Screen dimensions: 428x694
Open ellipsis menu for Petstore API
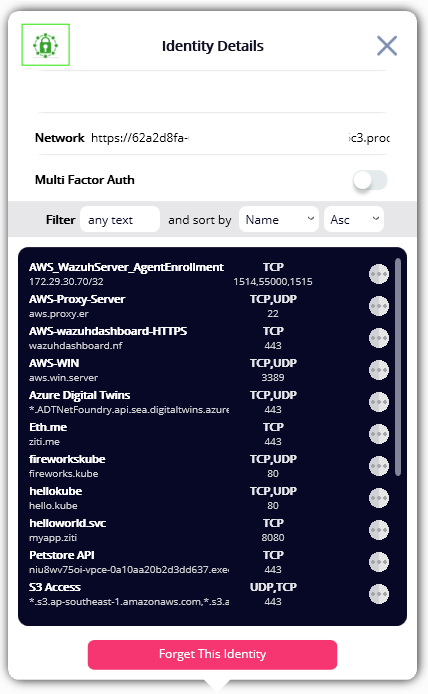[x=379, y=562]
